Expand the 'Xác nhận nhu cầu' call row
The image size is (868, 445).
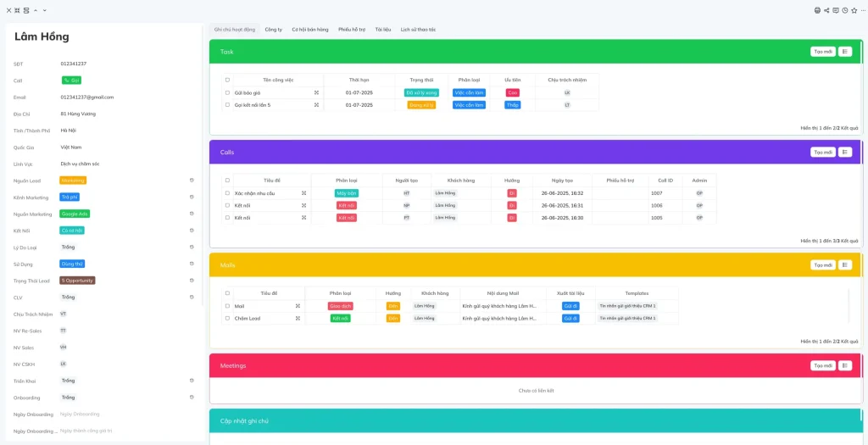[x=303, y=193]
